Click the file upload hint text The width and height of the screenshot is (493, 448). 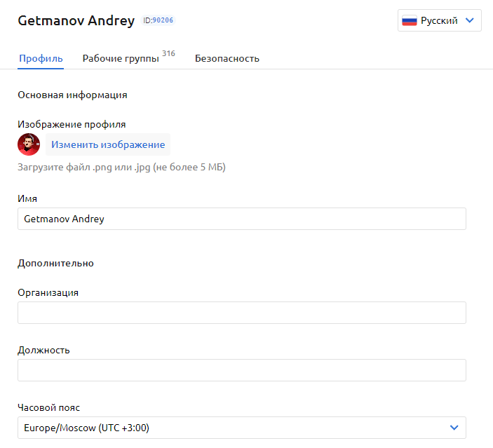121,168
